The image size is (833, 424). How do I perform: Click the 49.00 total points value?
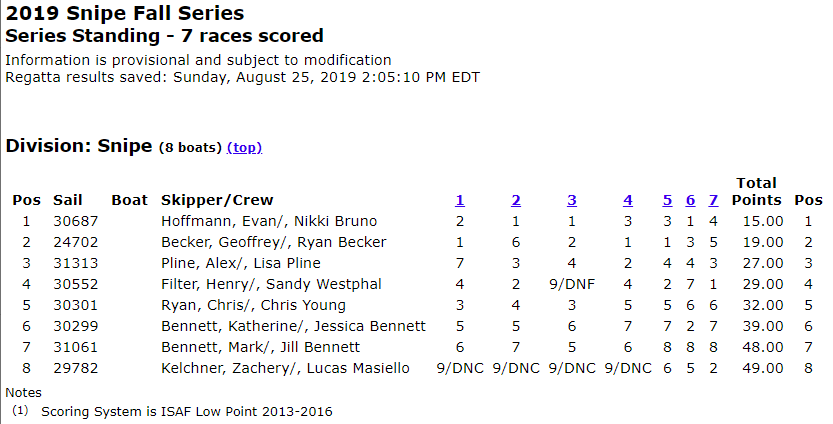pyautogui.click(x=763, y=368)
